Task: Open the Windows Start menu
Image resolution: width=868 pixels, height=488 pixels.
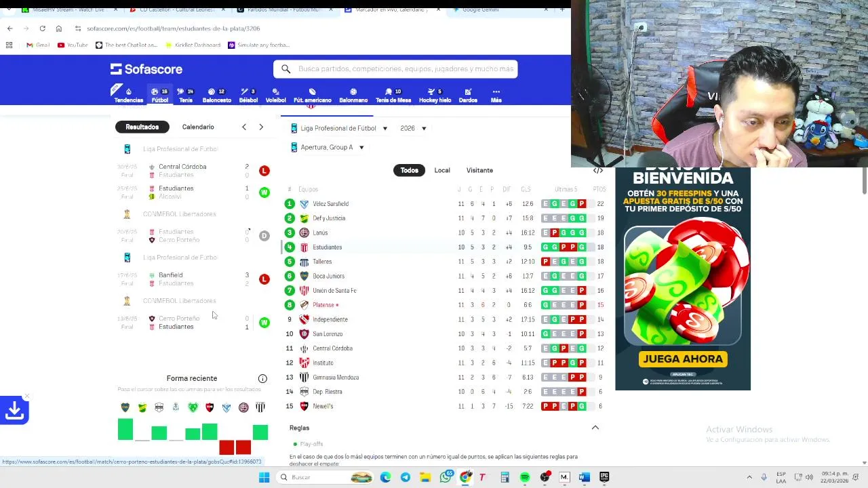Action: click(x=264, y=477)
